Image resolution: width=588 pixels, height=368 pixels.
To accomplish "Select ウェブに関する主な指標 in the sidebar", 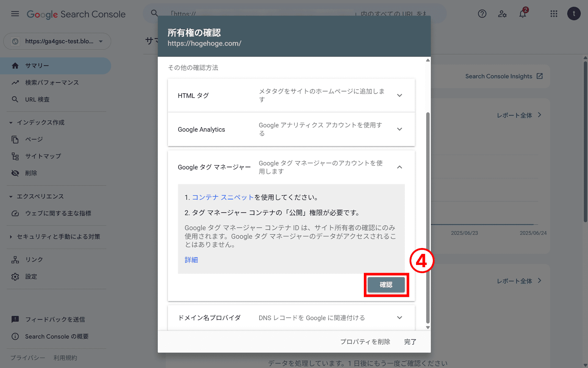I will 15,213.
